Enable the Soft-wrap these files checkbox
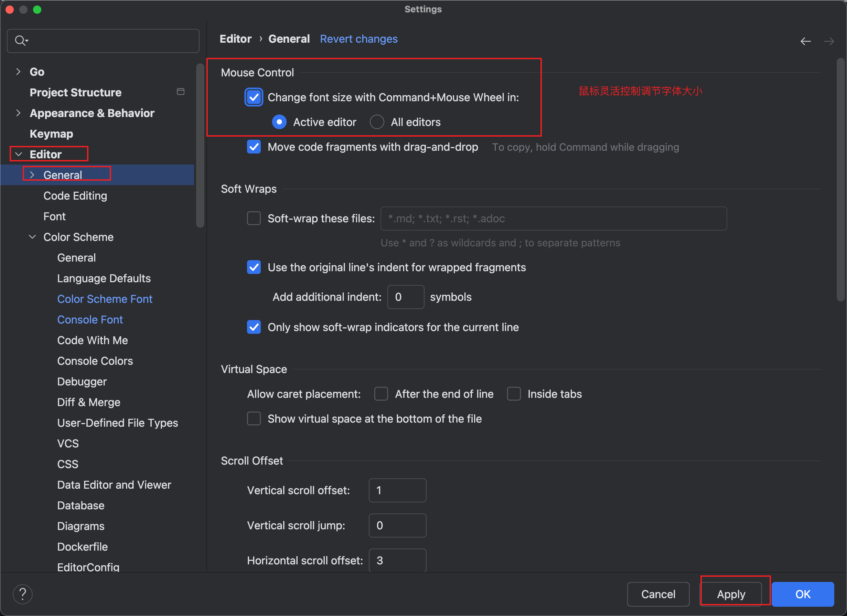The height and width of the screenshot is (616, 847). (254, 218)
